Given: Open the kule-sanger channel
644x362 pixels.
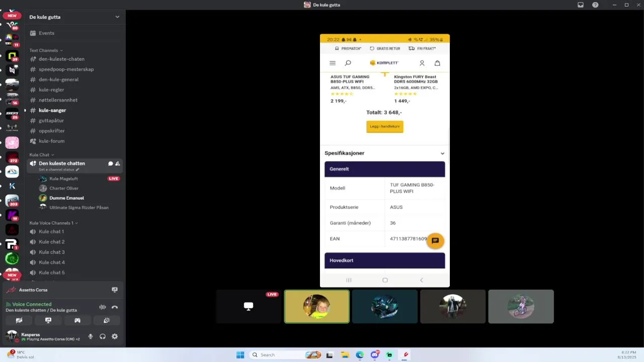Looking at the screenshot, I should (74, 110).
